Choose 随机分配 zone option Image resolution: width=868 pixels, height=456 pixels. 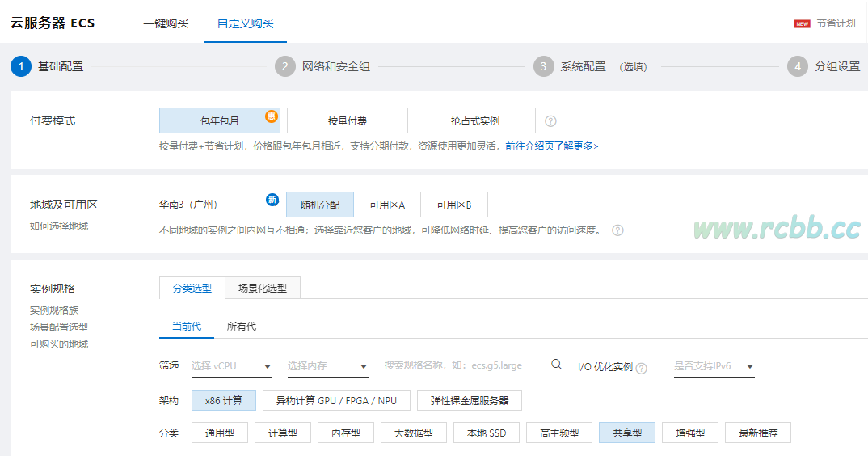pos(320,205)
